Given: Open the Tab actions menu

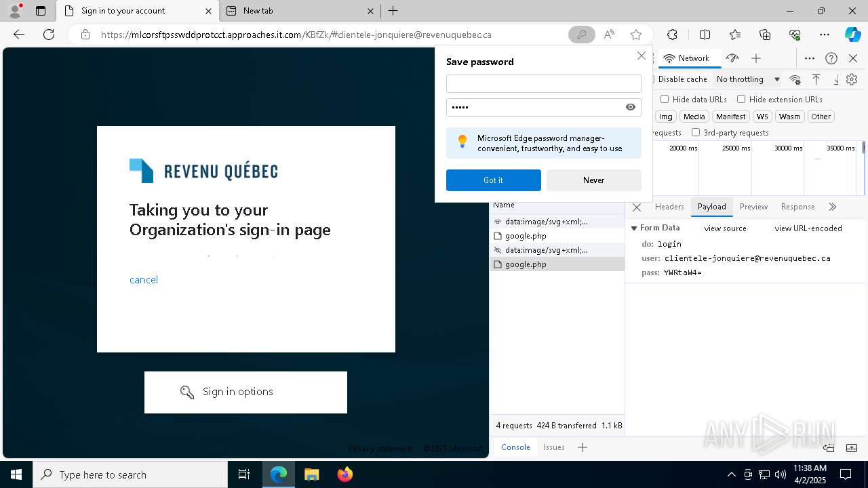Looking at the screenshot, I should pyautogui.click(x=41, y=11).
